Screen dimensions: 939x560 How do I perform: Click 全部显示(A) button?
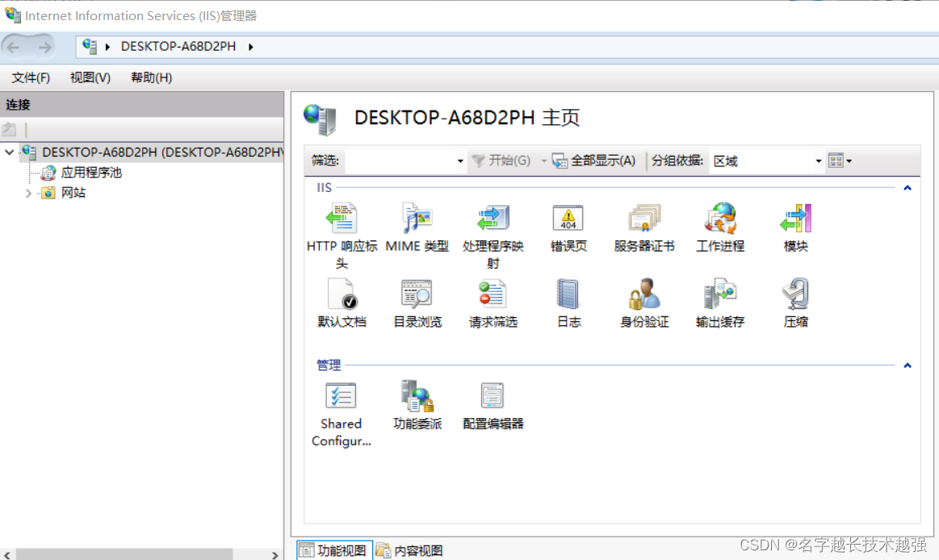click(x=594, y=161)
